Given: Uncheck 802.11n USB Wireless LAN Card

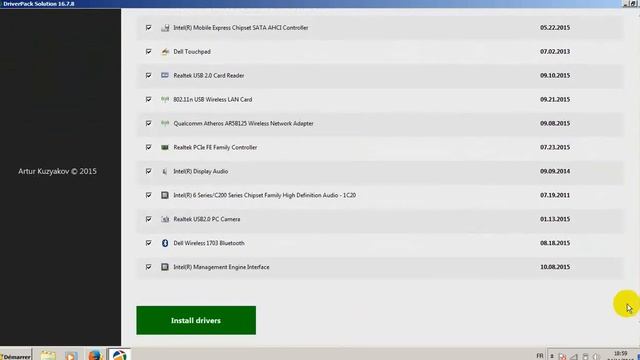Looking at the screenshot, I should pos(149,99).
